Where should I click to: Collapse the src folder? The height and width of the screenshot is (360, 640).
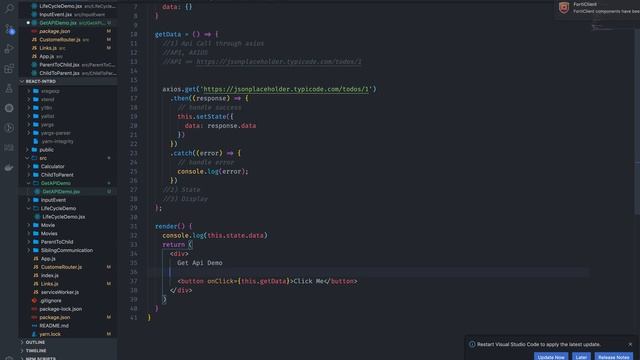(68, 158)
